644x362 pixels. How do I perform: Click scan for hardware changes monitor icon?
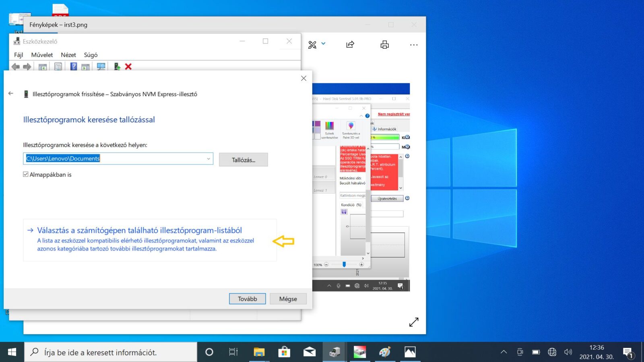tap(101, 67)
